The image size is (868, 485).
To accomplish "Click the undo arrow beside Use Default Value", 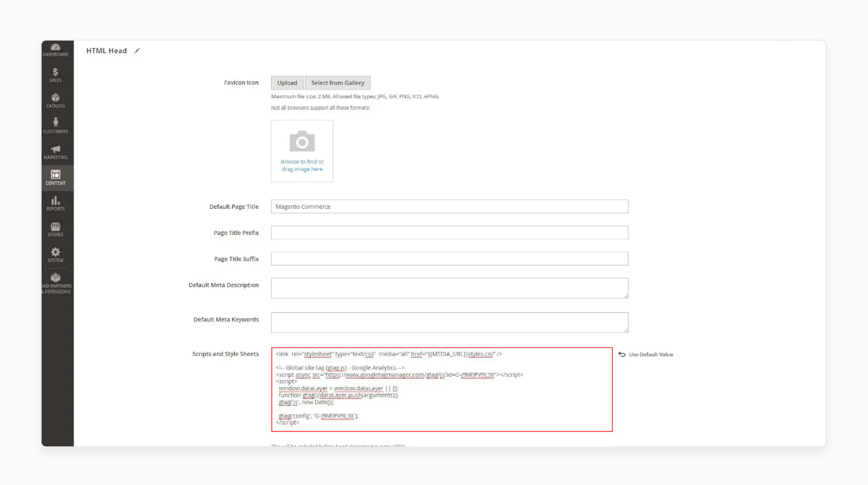I will [x=622, y=354].
